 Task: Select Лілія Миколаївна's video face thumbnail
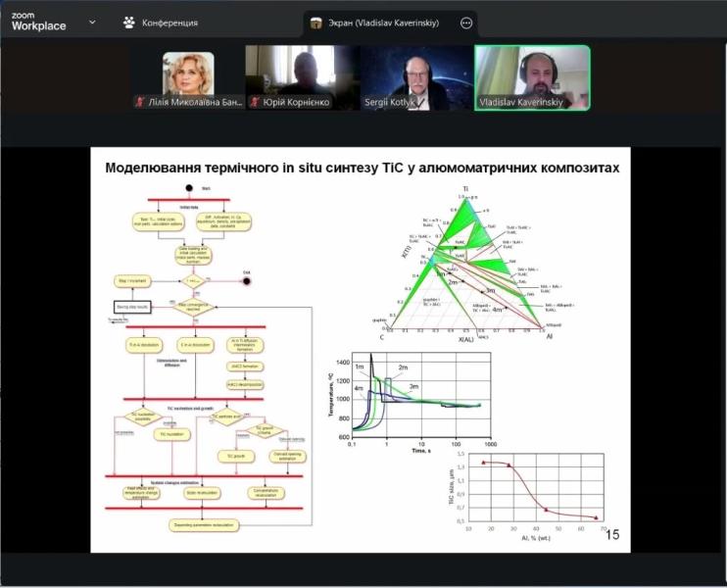click(x=188, y=73)
